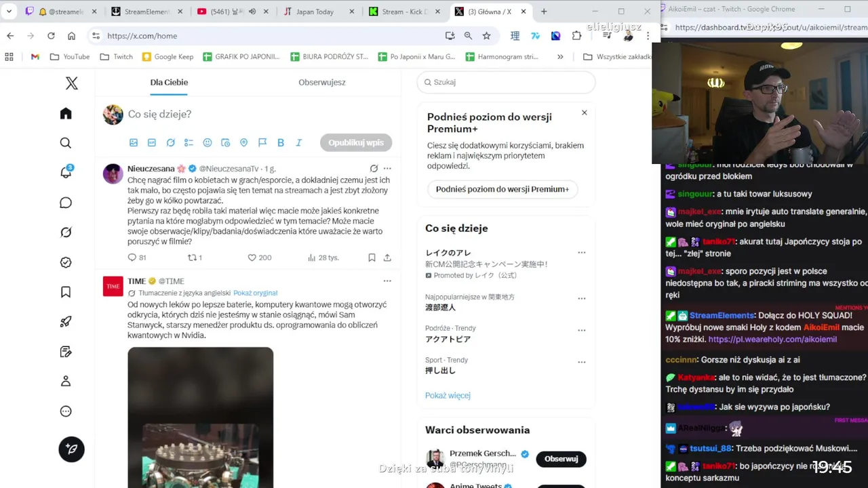Open the Articles note icon in sidebar

click(x=66, y=352)
